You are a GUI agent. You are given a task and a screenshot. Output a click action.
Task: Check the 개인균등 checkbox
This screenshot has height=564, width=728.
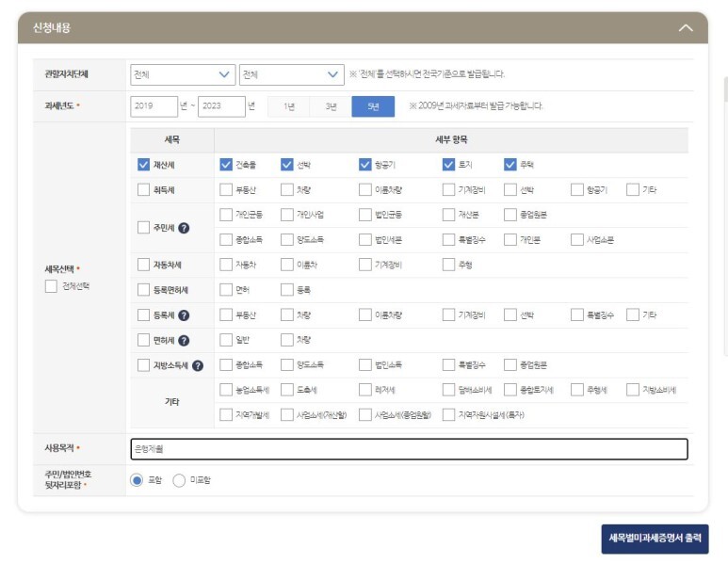[226, 215]
